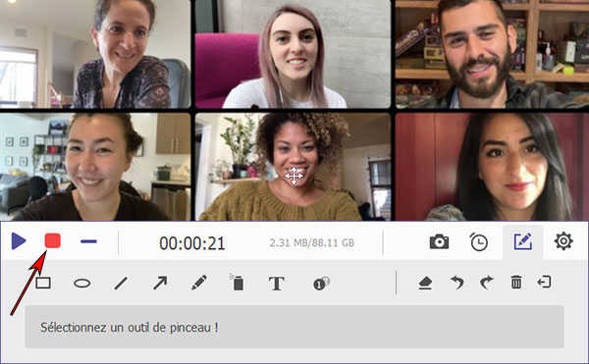Undo the last drawing action

pyautogui.click(x=456, y=283)
